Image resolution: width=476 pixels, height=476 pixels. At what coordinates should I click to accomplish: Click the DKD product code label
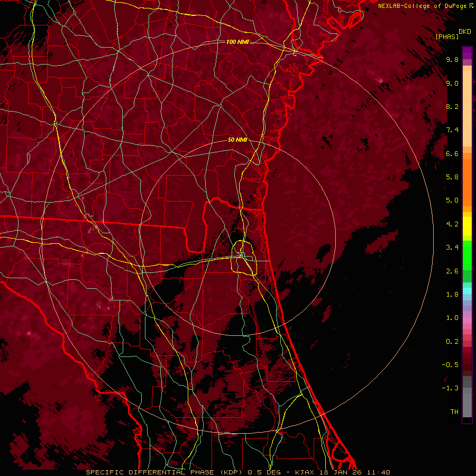(x=465, y=32)
